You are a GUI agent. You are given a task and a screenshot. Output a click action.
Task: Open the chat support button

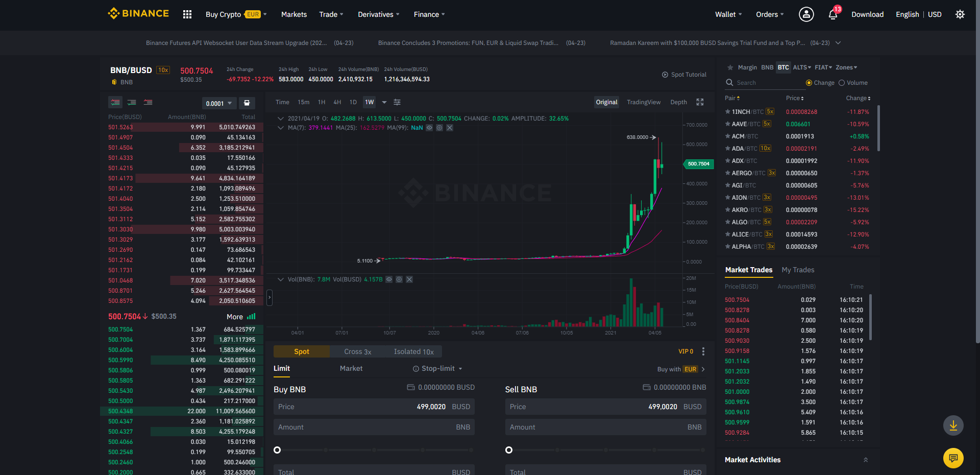coord(953,458)
